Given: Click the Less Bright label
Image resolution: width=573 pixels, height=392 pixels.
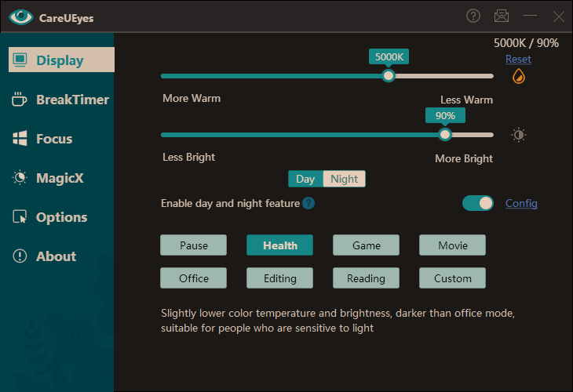Looking at the screenshot, I should click(188, 157).
